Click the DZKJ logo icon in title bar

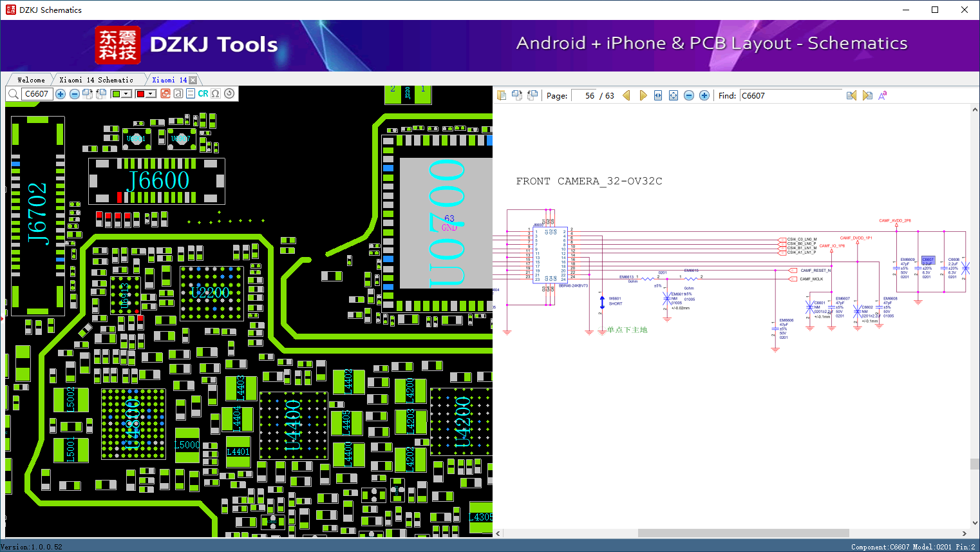(x=10, y=10)
